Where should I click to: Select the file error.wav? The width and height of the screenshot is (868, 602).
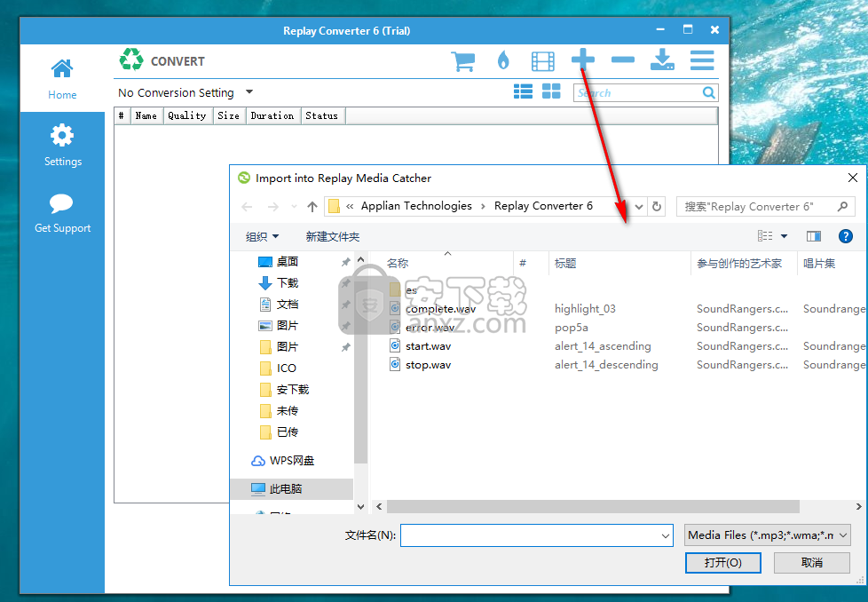pyautogui.click(x=430, y=328)
